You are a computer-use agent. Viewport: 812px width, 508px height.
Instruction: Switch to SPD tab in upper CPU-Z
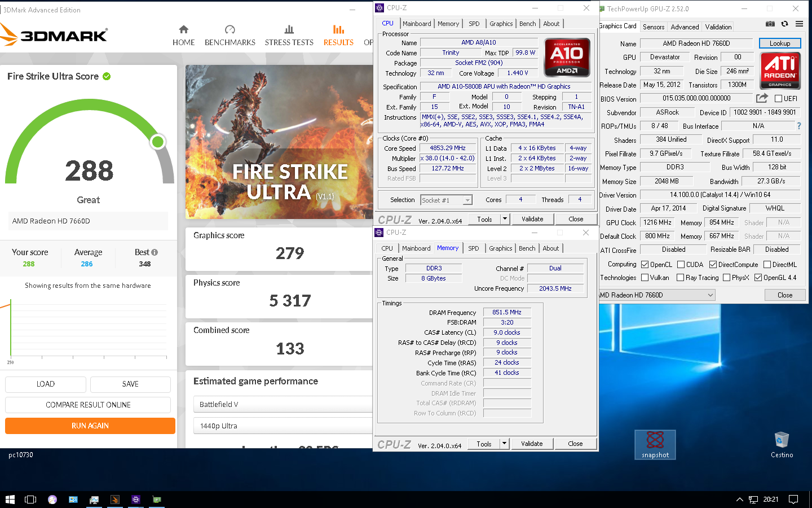[x=474, y=24]
